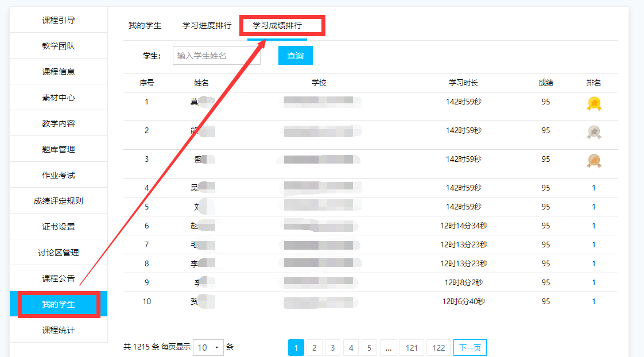The height and width of the screenshot is (357, 644).
Task: Go to page 1 in pagination
Action: 296,348
